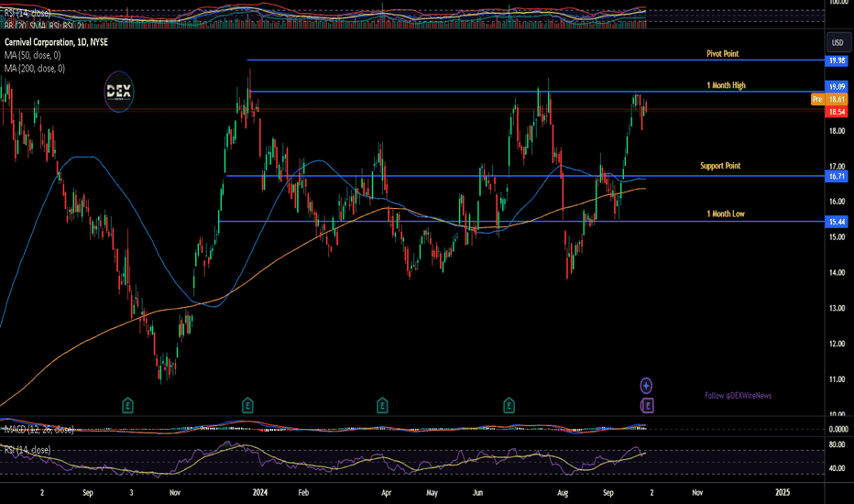This screenshot has height=504, width=854.
Task: Click the 2024 label on the time axis
Action: point(260,493)
